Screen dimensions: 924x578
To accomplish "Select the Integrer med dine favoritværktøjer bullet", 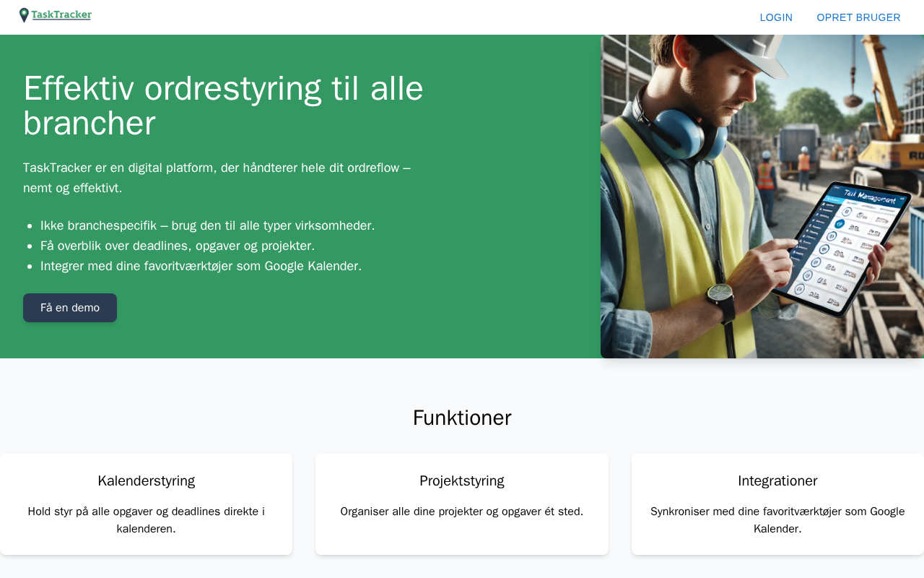I will [201, 266].
